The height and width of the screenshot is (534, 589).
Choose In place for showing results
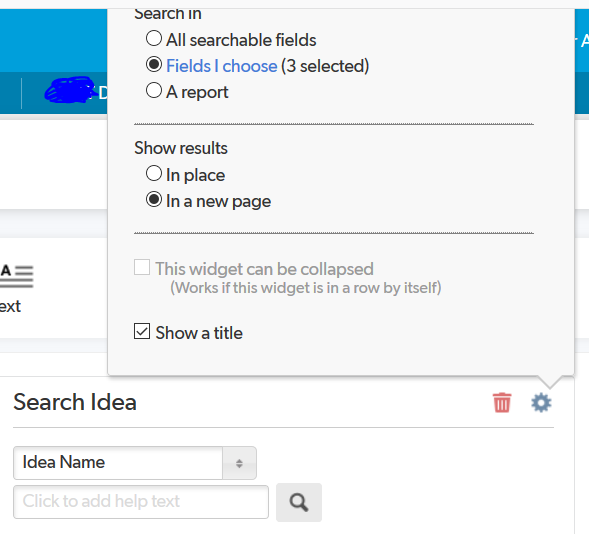(154, 173)
